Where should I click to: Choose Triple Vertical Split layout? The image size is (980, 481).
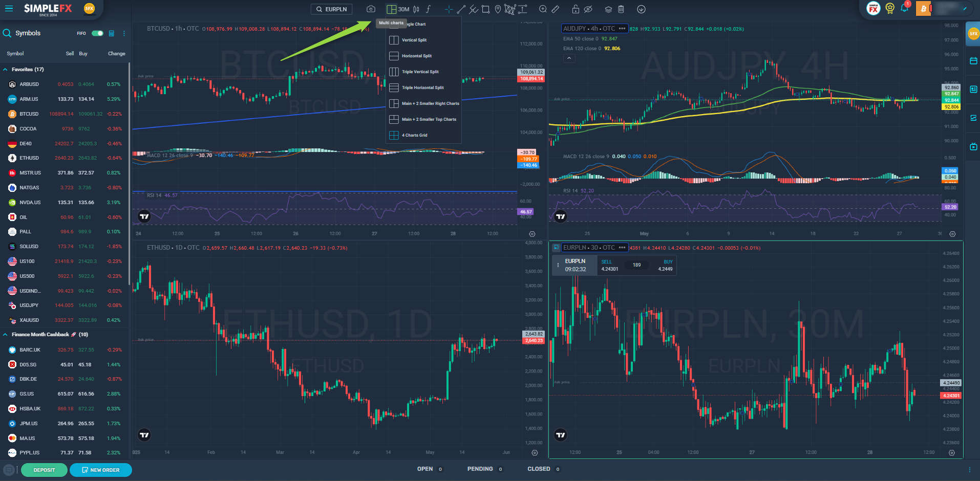pos(420,72)
